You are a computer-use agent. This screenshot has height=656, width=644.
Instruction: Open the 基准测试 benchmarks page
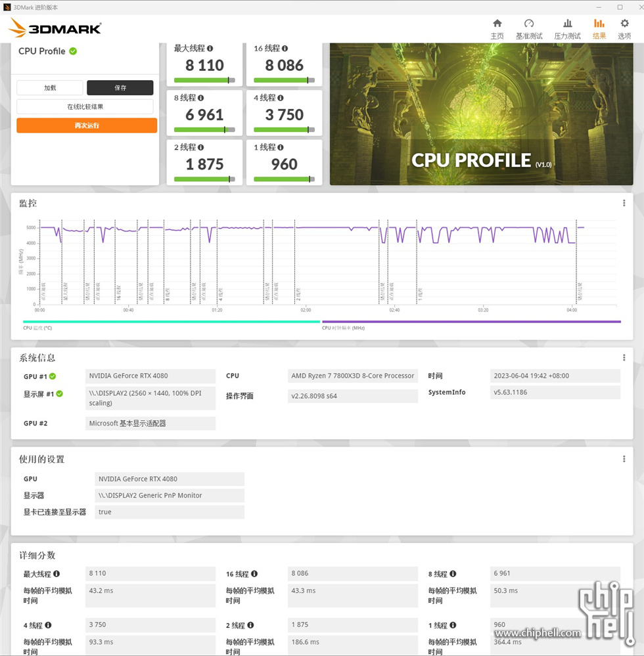pos(529,29)
